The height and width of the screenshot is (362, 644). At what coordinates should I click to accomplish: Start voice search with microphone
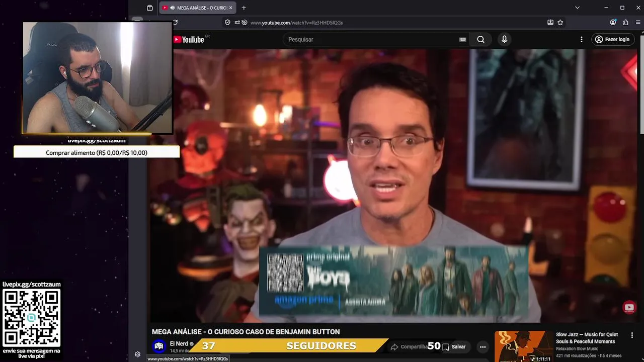[x=504, y=39]
